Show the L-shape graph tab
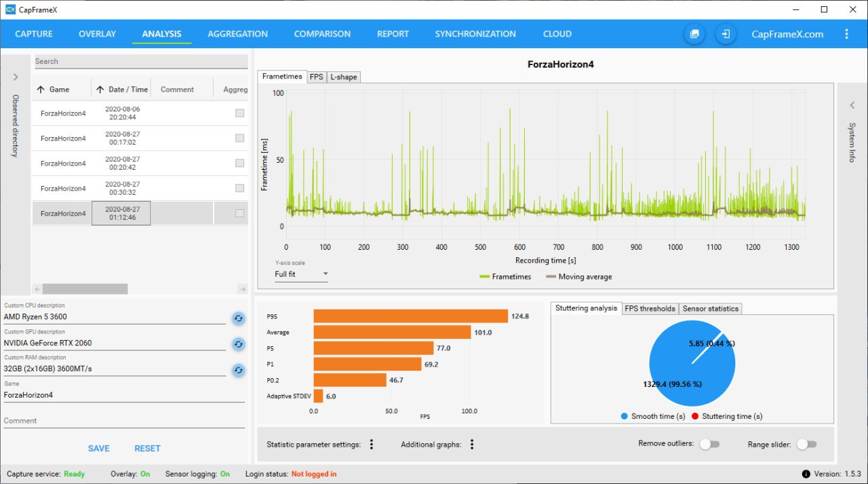868x484 pixels. pos(343,77)
